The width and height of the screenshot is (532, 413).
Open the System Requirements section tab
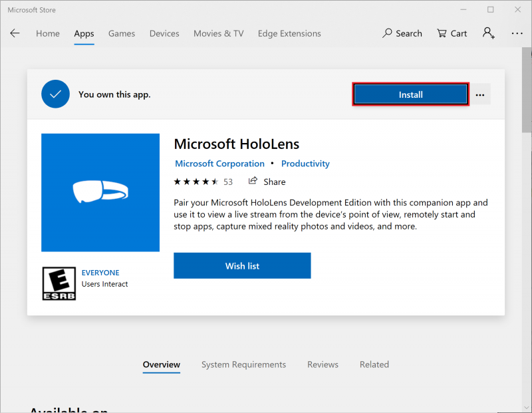point(243,364)
